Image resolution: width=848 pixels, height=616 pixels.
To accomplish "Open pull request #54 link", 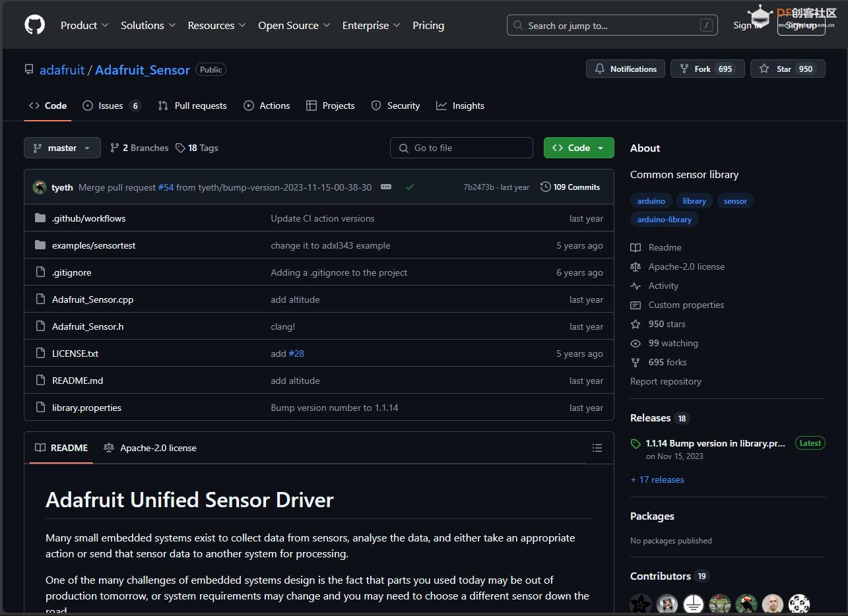I will click(x=166, y=187).
